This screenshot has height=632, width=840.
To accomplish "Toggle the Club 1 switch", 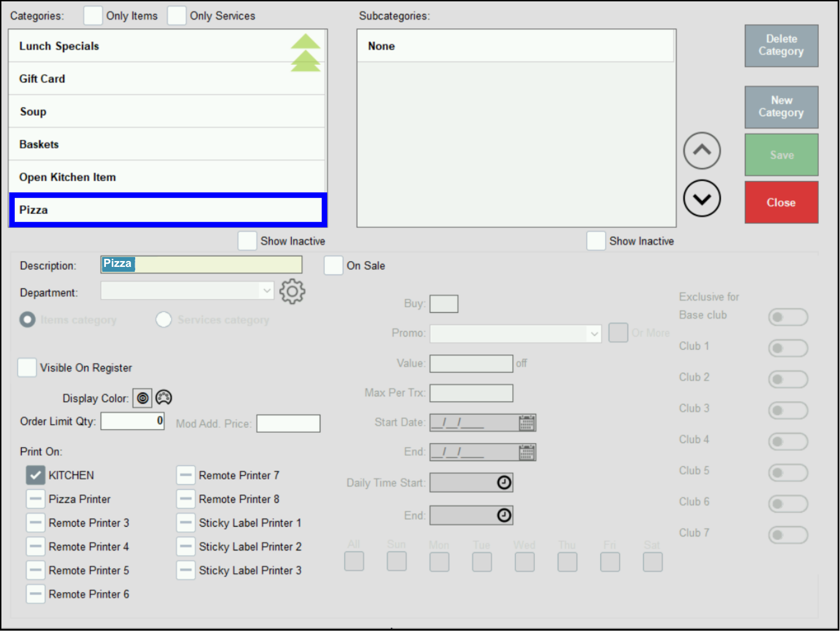I will pyautogui.click(x=788, y=348).
